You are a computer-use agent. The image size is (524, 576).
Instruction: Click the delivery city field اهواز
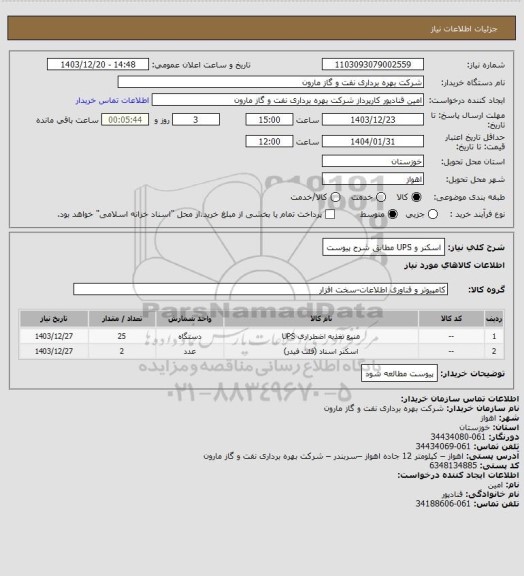373,179
